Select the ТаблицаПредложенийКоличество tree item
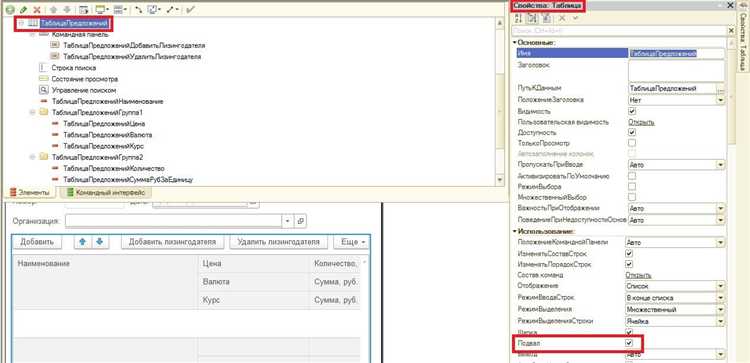Image resolution: width=750 pixels, height=363 pixels. pos(114,168)
